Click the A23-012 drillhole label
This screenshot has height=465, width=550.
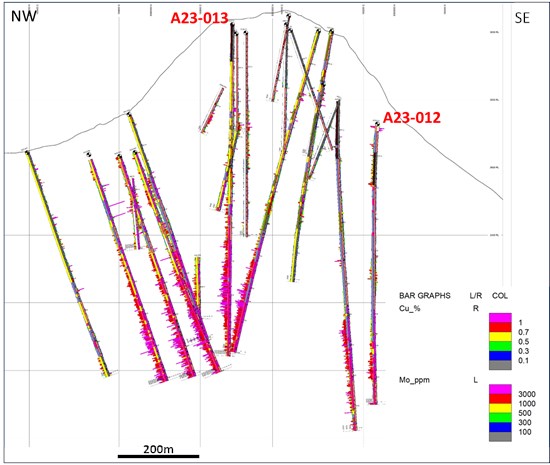[x=411, y=117]
